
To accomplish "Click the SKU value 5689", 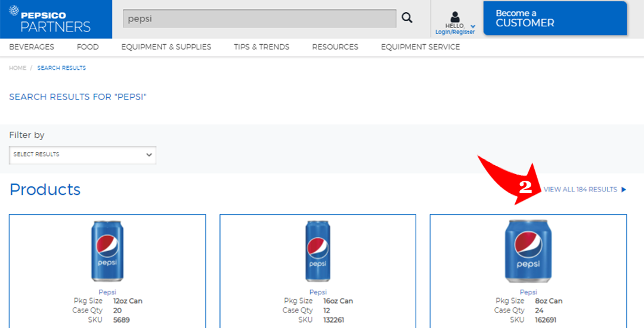I will coord(122,320).
